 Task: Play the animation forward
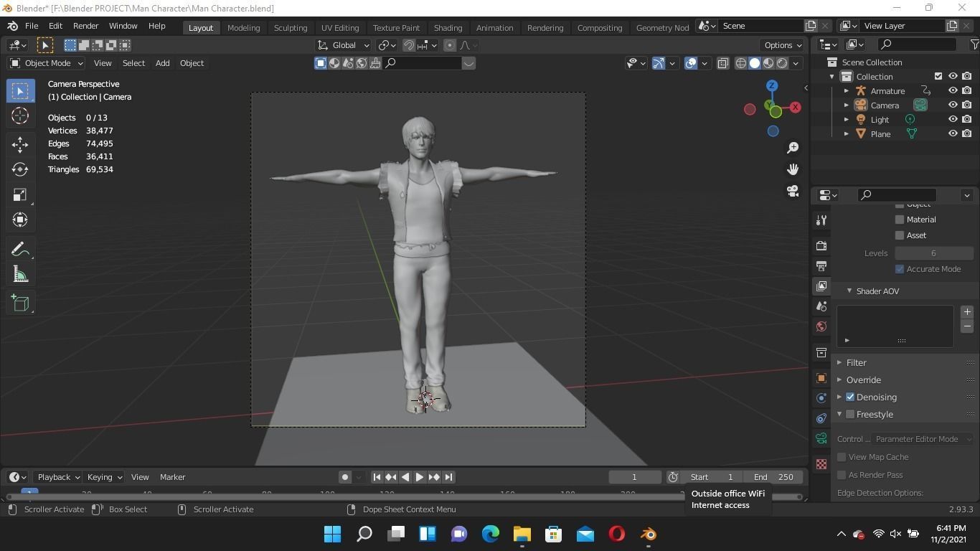tap(420, 477)
